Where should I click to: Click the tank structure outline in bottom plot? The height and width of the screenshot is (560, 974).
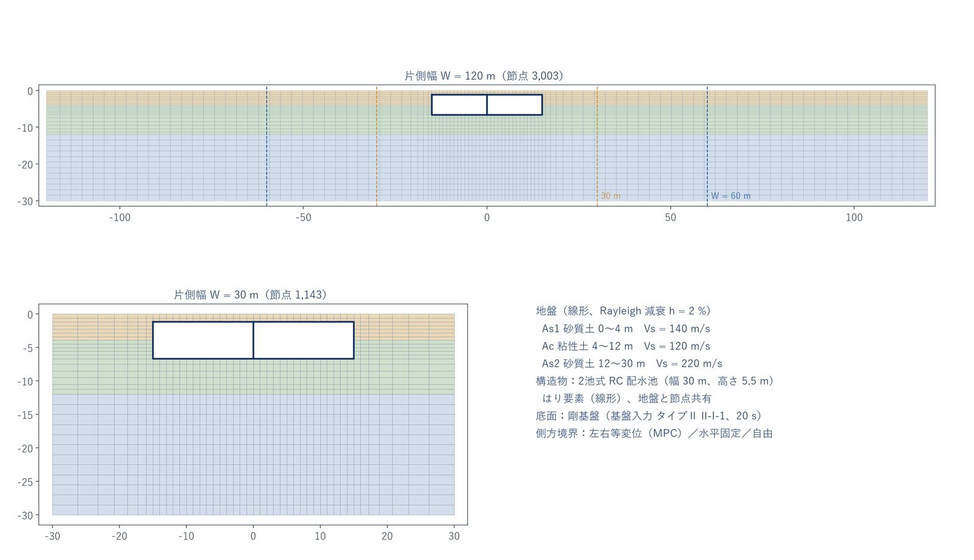pos(253,340)
